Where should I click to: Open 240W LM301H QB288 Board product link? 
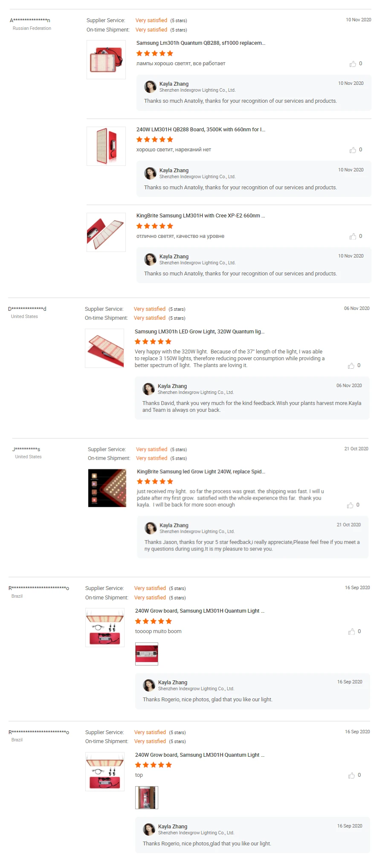click(x=201, y=130)
